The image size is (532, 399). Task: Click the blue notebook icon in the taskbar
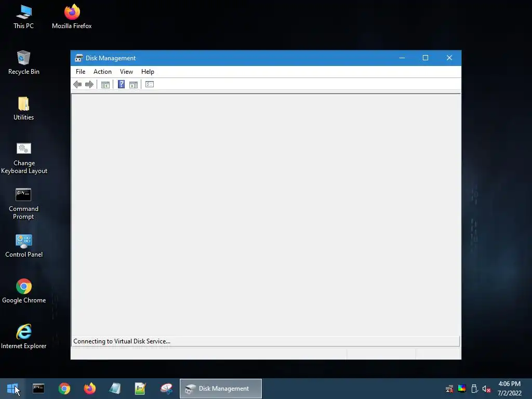115,389
